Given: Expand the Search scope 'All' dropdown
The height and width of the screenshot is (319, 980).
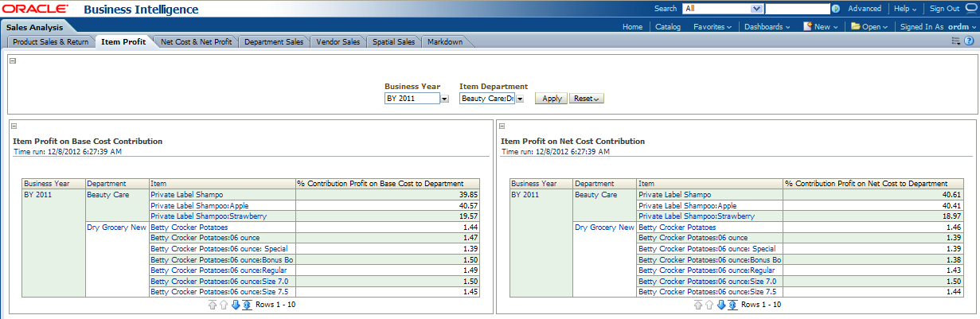Looking at the screenshot, I should (x=756, y=9).
